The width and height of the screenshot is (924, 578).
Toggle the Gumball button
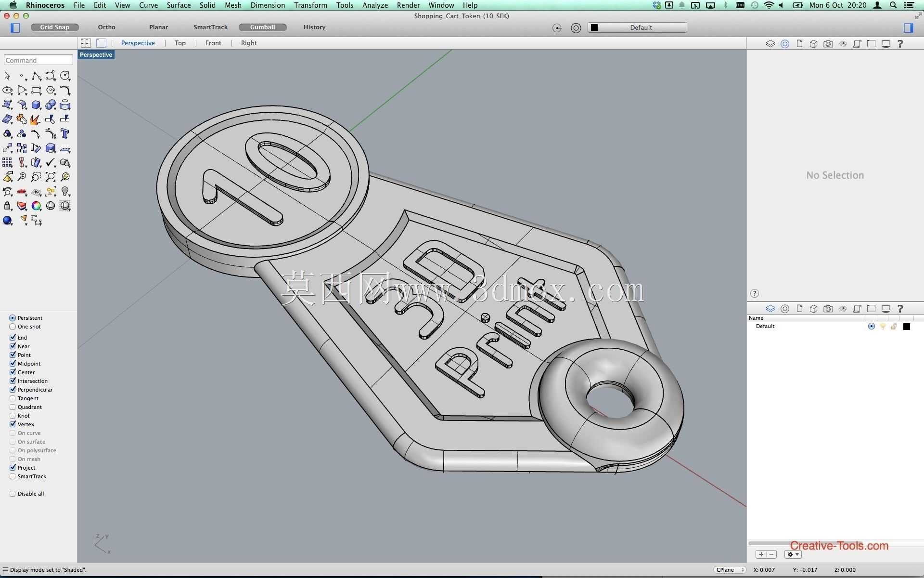[262, 27]
